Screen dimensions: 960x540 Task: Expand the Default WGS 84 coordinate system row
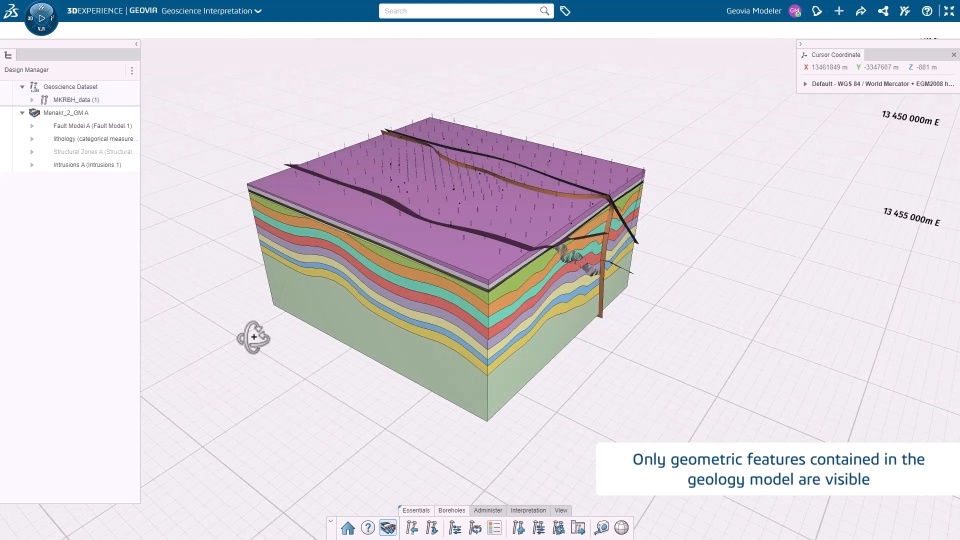point(805,84)
